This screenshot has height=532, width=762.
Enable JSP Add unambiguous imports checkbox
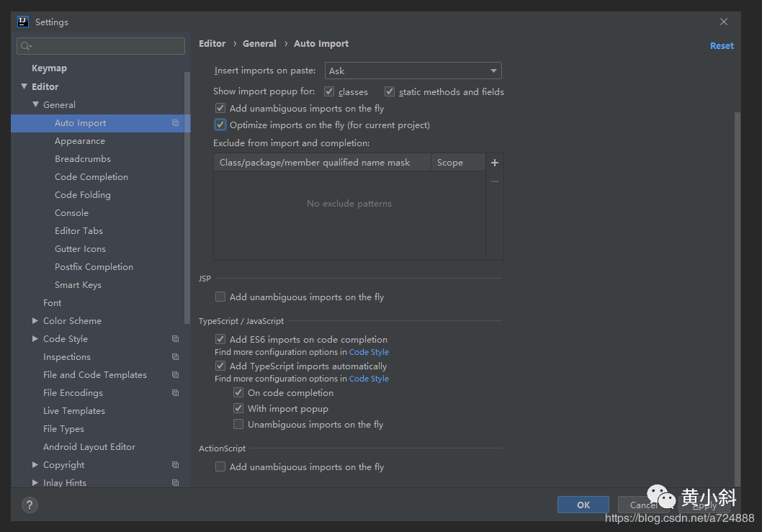pos(220,297)
